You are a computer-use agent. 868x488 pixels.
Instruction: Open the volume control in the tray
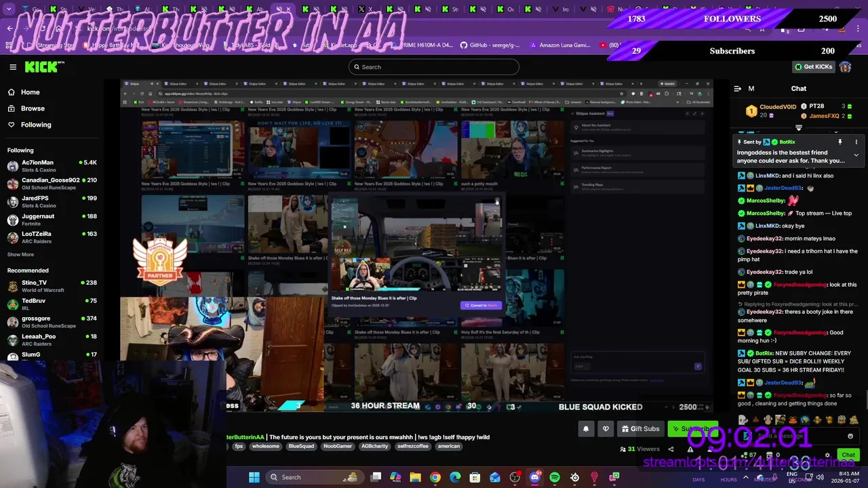[x=820, y=477]
